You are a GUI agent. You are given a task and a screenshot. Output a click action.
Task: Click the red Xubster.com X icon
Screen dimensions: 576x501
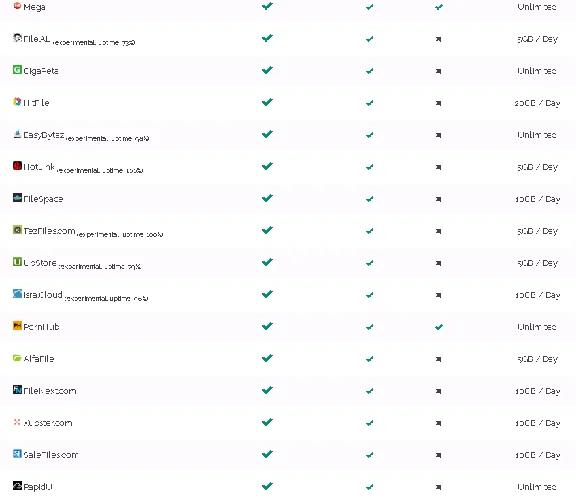[x=17, y=422]
